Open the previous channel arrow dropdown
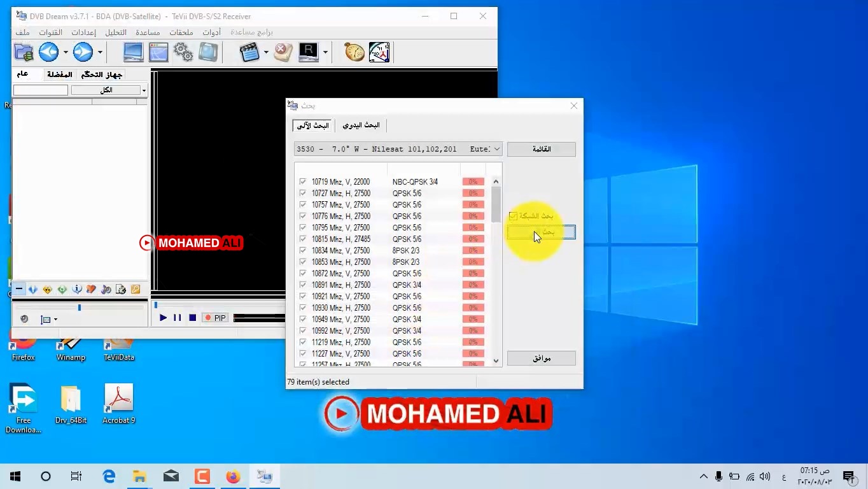Image resolution: width=868 pixels, height=489 pixels. tap(66, 52)
